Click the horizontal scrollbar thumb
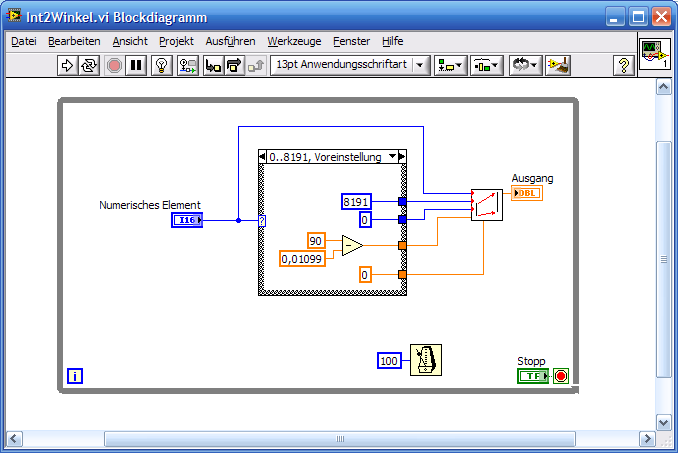 [340, 439]
